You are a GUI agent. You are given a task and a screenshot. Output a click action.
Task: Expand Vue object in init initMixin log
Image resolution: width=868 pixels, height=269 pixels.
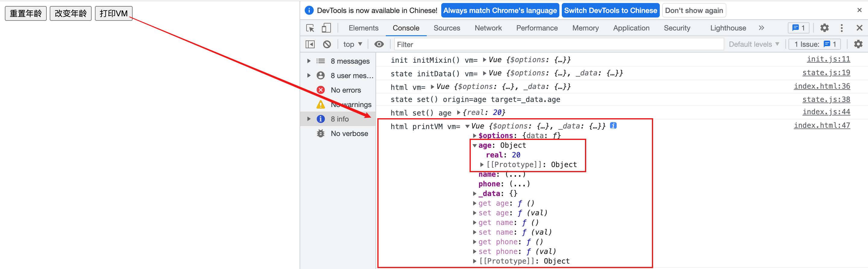point(485,60)
